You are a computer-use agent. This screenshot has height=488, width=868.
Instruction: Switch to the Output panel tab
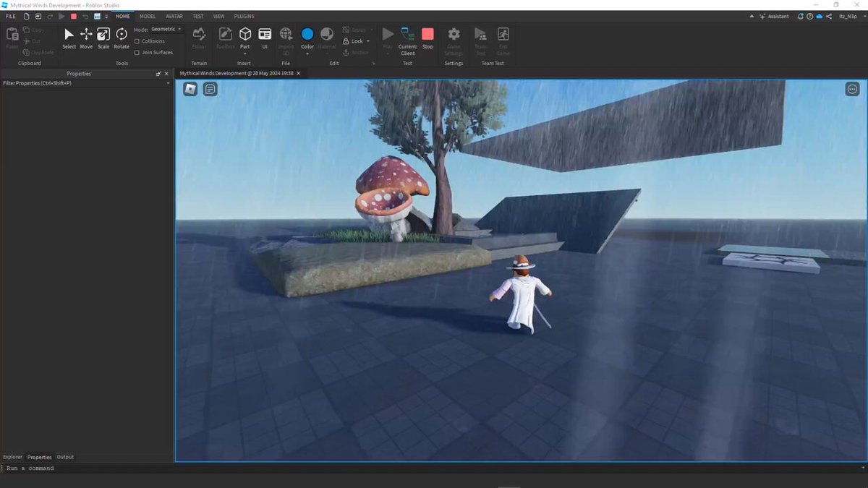pos(65,457)
